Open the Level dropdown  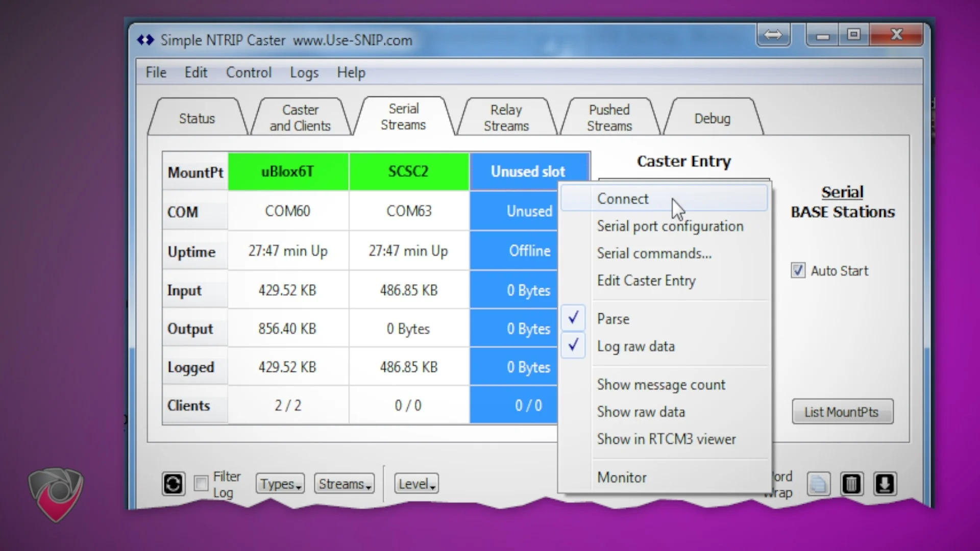pos(416,484)
